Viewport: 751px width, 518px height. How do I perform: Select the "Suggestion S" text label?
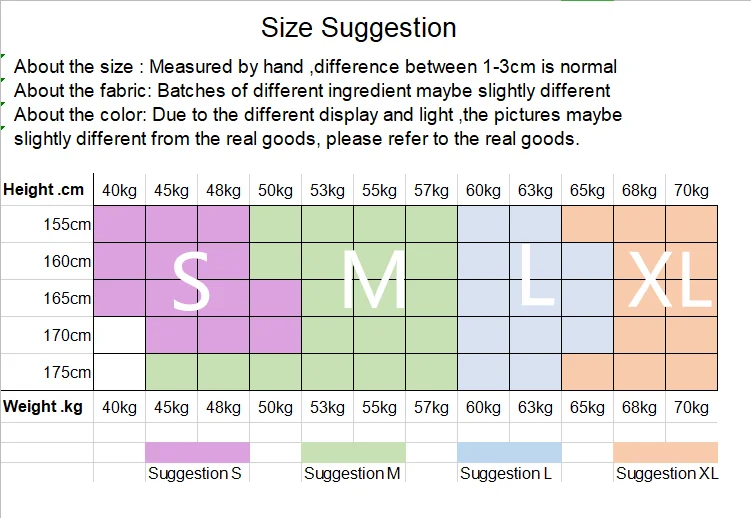point(195,474)
